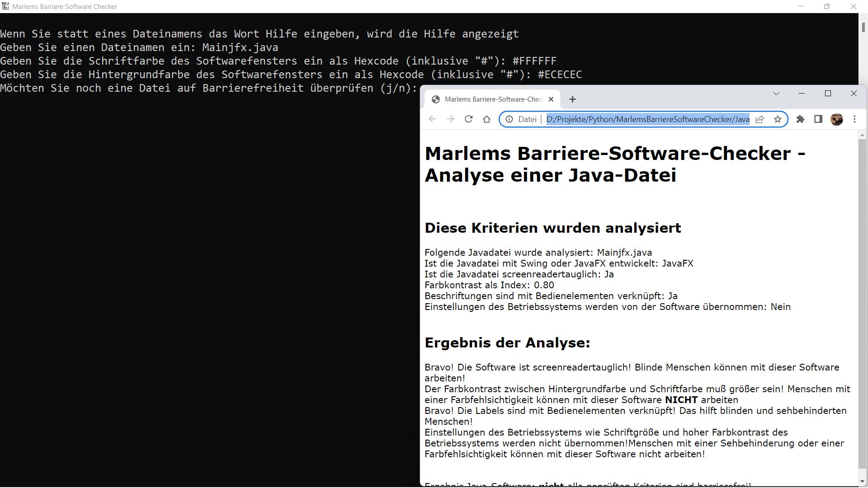The width and height of the screenshot is (868, 488).
Task: Click the globe favicon on the tab
Action: click(x=435, y=99)
